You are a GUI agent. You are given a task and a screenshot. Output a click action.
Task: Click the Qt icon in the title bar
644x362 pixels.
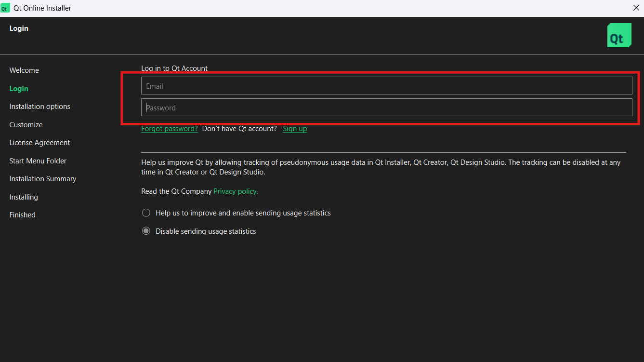tap(5, 8)
